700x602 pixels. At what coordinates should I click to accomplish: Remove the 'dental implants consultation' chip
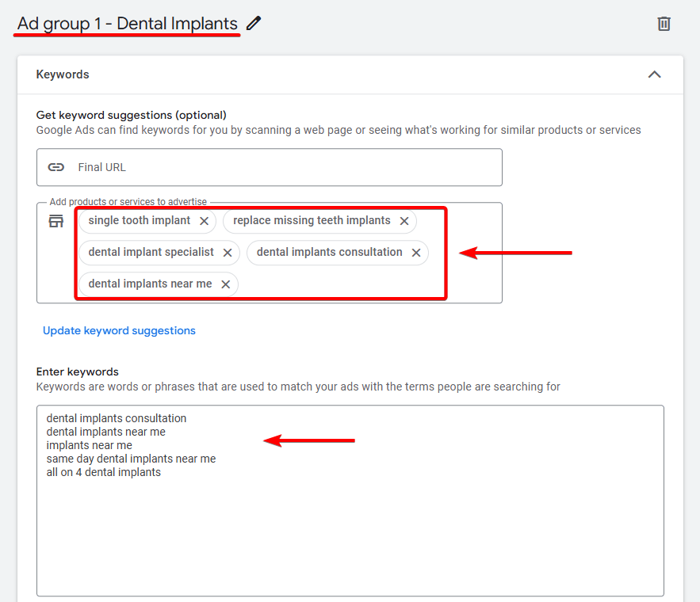tap(416, 253)
